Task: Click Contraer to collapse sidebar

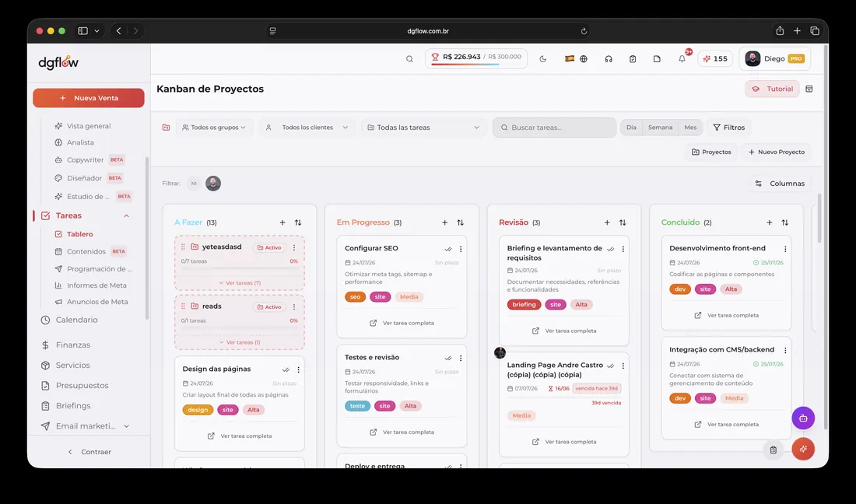Action: tap(89, 452)
